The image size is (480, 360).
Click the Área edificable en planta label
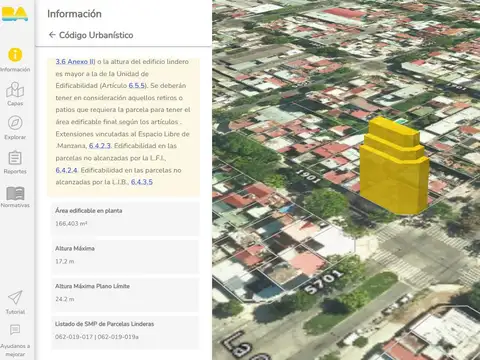(89, 211)
